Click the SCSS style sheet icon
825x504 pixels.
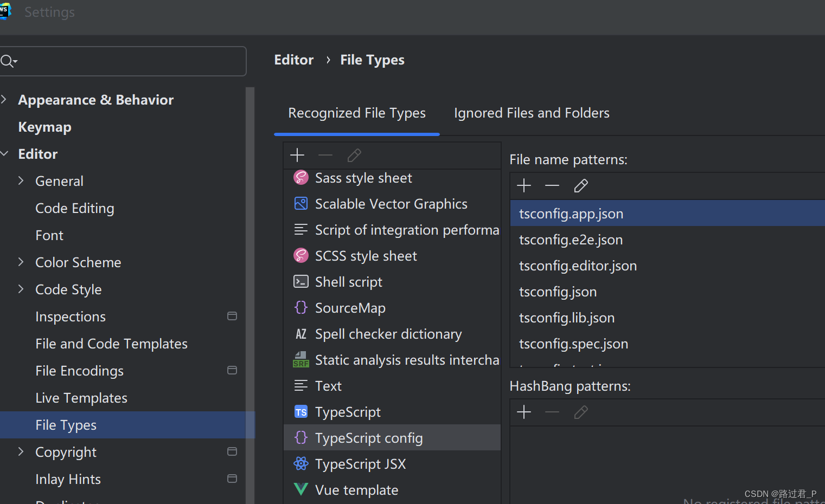click(x=300, y=255)
